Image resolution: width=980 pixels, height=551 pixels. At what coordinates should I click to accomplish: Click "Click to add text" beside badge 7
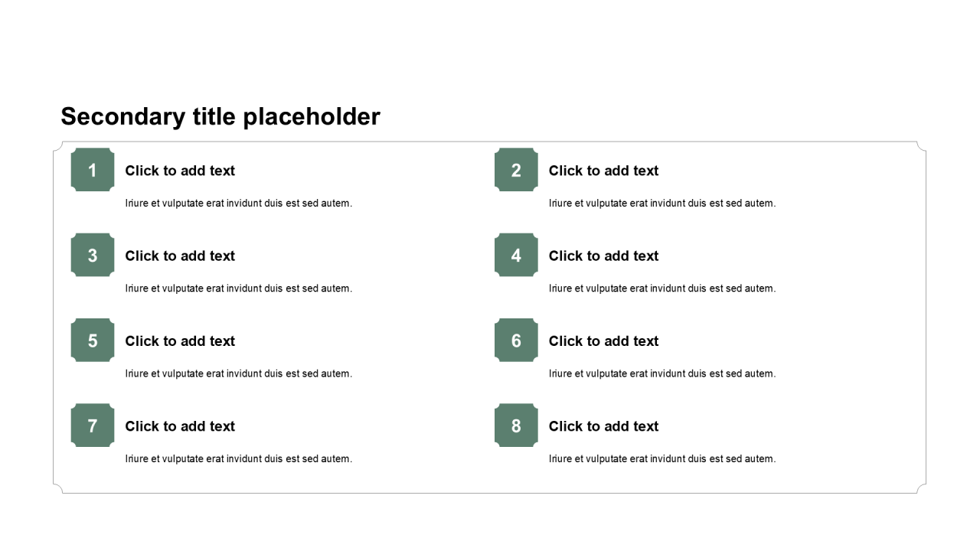180,426
